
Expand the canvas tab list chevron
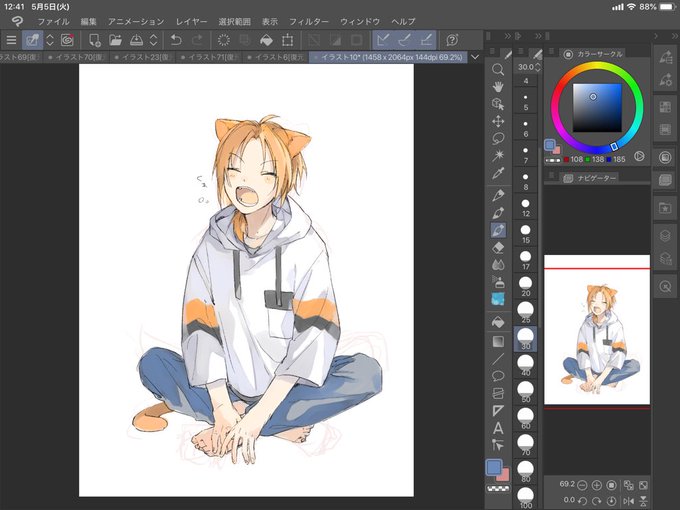pyautogui.click(x=475, y=57)
